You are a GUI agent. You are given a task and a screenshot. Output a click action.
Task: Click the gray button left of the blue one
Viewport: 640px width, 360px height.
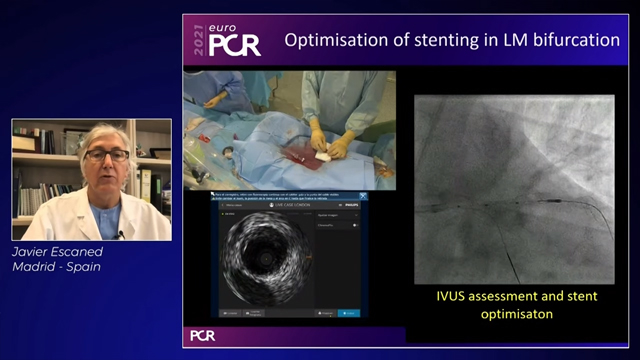(326, 313)
